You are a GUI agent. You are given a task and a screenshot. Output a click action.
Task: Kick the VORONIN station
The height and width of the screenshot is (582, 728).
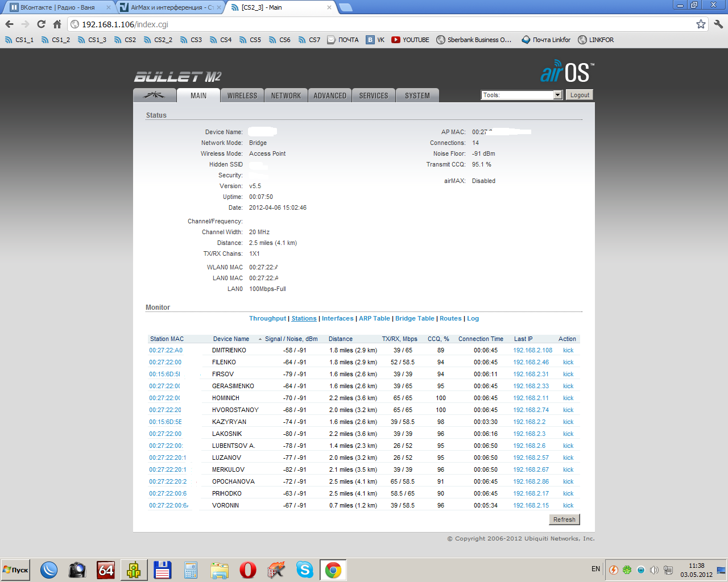pos(568,505)
